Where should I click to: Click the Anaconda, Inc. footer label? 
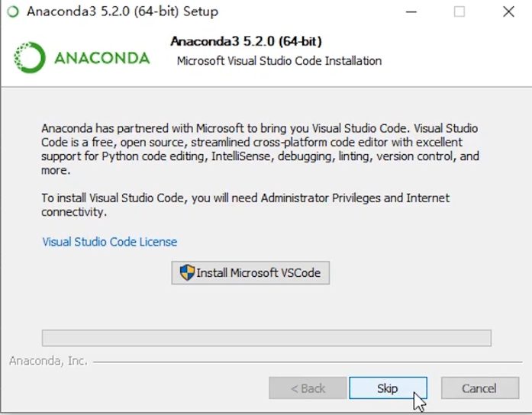(48, 361)
